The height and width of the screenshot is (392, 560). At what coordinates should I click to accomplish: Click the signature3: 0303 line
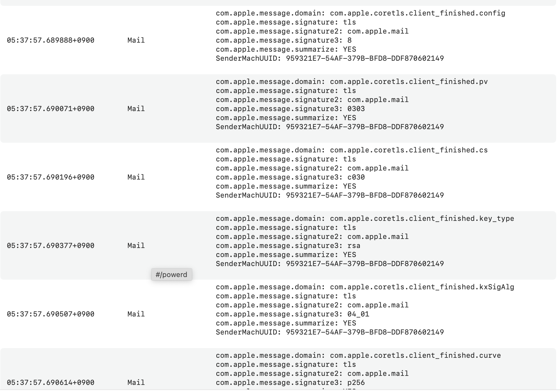coord(290,109)
